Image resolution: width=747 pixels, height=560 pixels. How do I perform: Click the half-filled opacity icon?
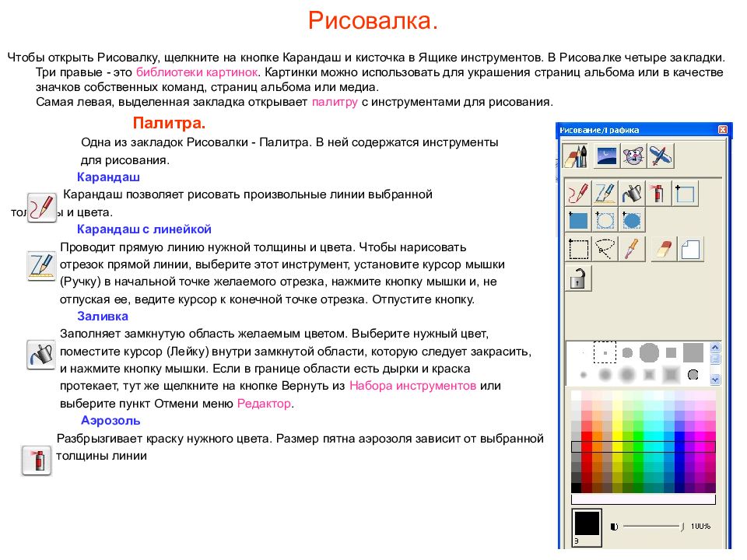click(614, 527)
